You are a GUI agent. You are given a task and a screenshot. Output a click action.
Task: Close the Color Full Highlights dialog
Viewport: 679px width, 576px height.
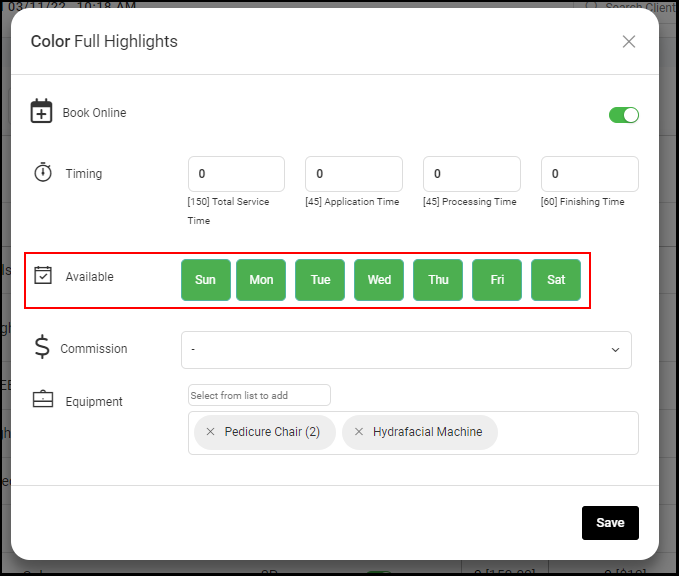click(629, 42)
